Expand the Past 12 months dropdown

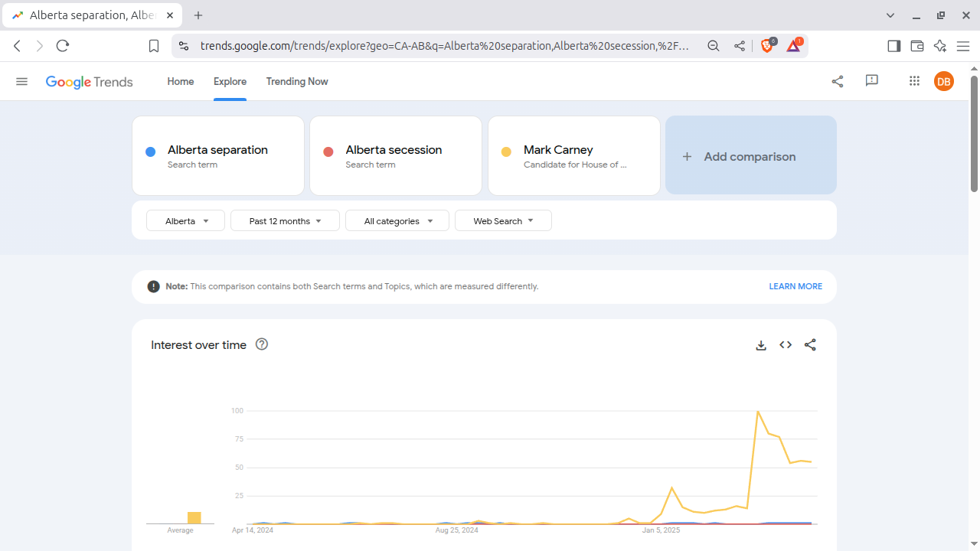(x=285, y=220)
